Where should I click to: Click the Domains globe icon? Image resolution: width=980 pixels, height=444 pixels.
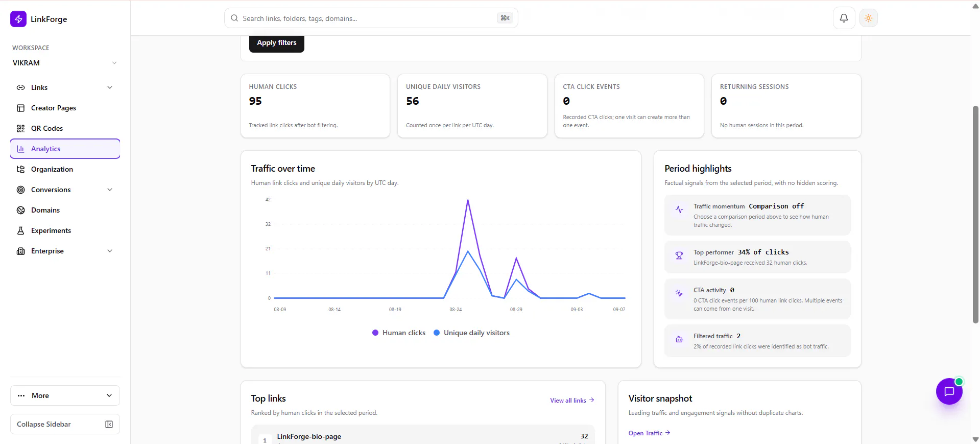[x=20, y=210]
